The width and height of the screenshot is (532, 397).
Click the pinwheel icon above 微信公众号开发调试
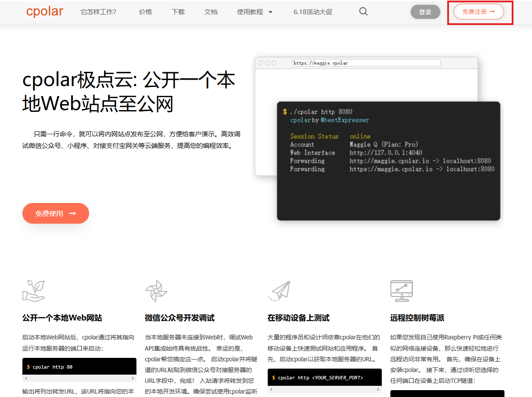tap(156, 291)
